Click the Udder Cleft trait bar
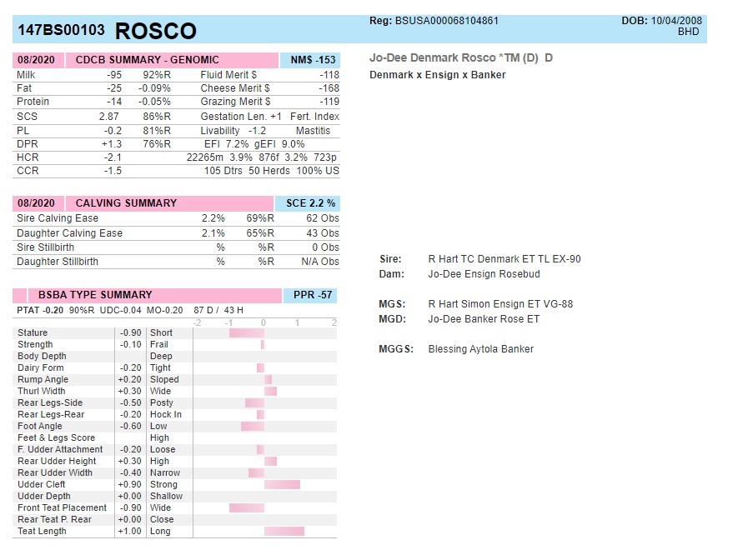733x560 pixels. point(282,484)
